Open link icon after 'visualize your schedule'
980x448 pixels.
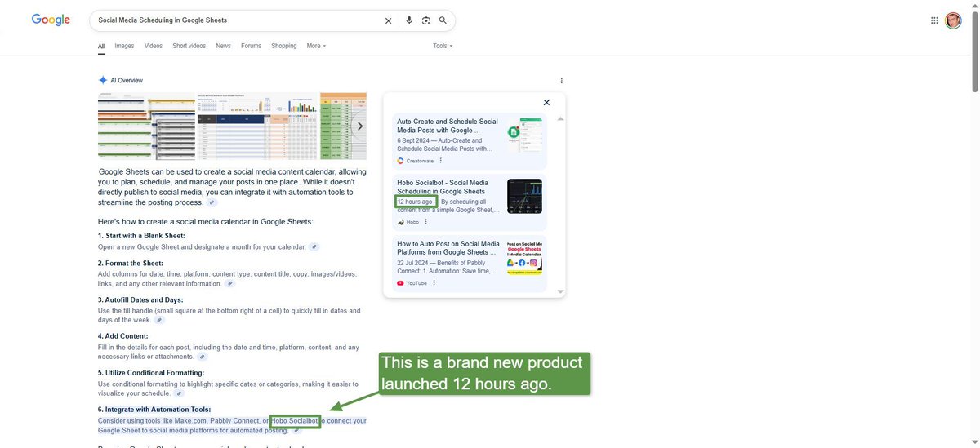178,393
